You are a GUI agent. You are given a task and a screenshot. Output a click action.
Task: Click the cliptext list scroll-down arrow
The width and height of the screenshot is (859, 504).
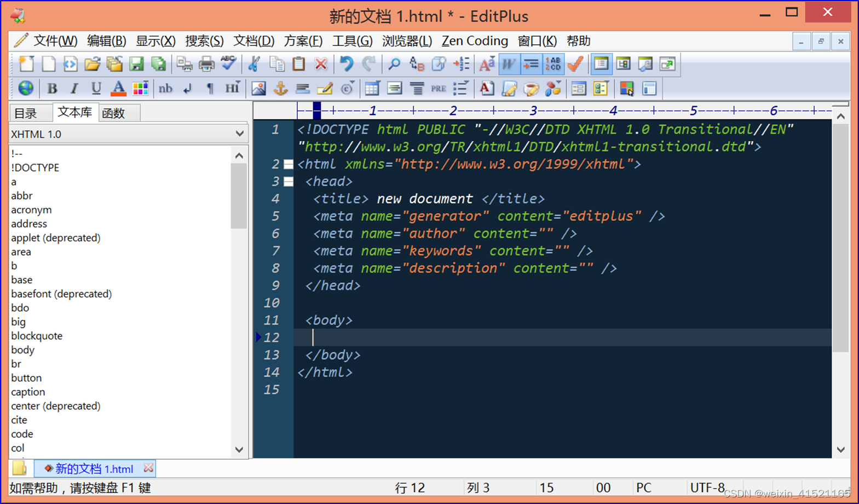(239, 450)
